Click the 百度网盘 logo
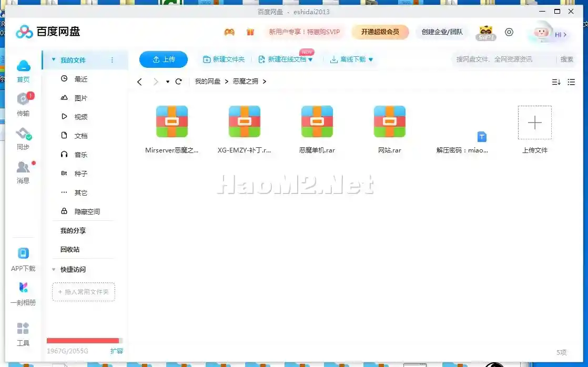 (x=48, y=32)
